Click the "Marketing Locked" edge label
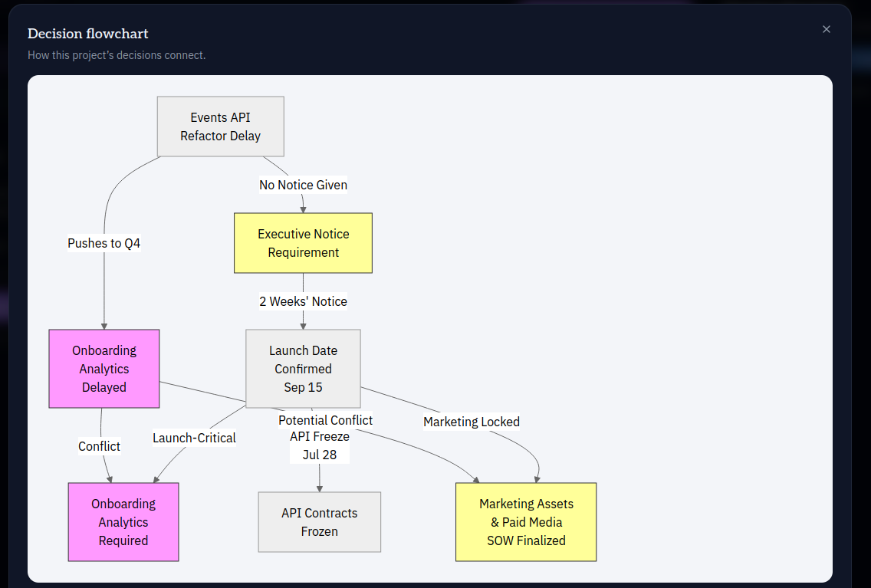The width and height of the screenshot is (871, 588). tap(472, 422)
